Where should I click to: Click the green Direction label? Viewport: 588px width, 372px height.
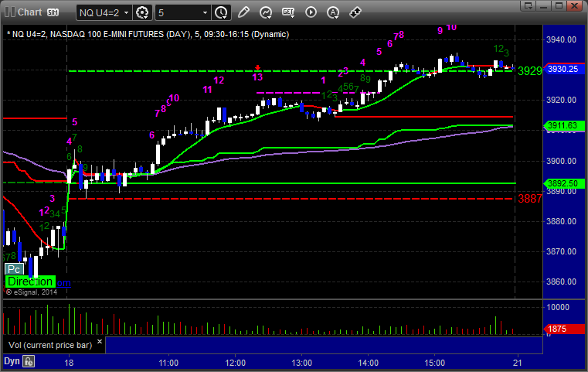30,282
